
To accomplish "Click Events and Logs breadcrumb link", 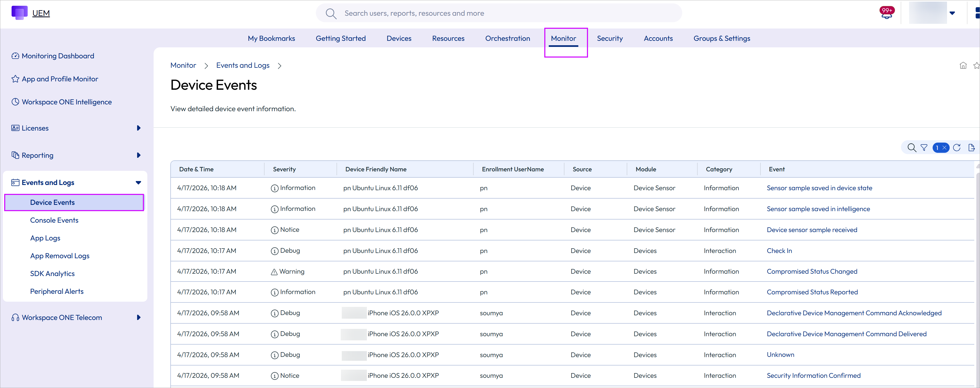I will pyautogui.click(x=243, y=65).
